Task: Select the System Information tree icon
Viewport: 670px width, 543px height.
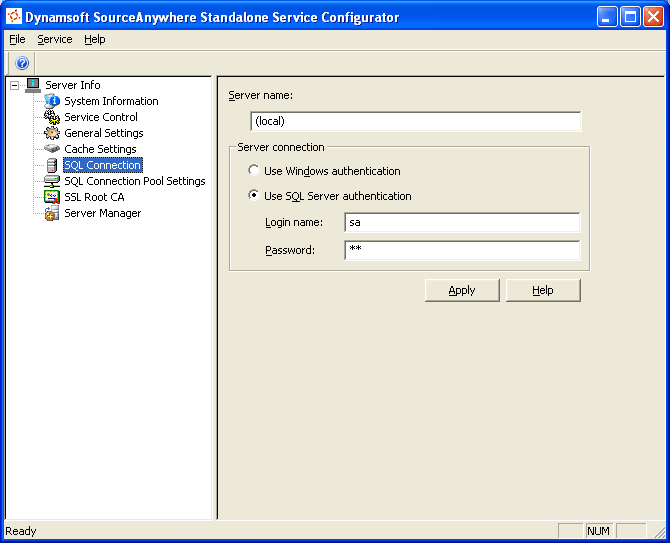Action: coord(52,101)
